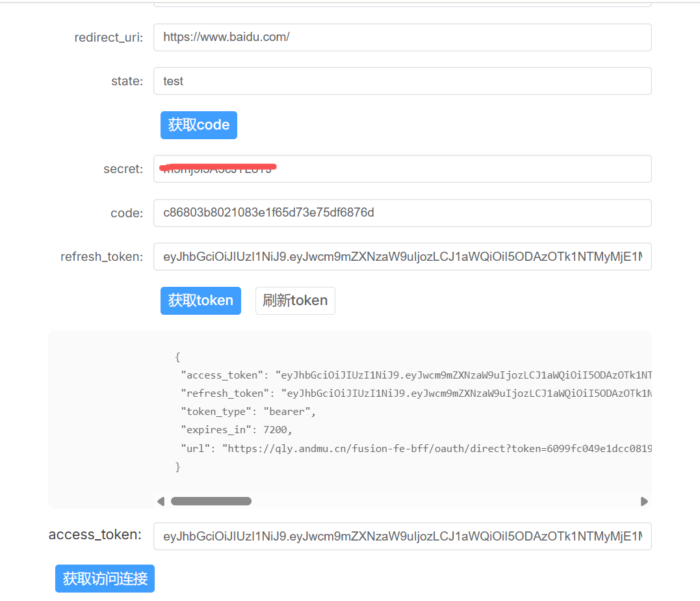700x601 pixels.
Task: Click the "access_token" line in JSON output
Action: tap(416, 375)
